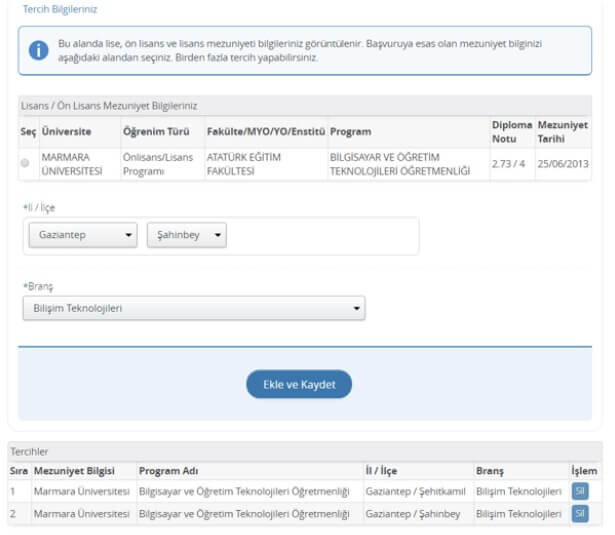Click Marmara Üniversitesi in preference row 2
The image size is (615, 535).
82,514
